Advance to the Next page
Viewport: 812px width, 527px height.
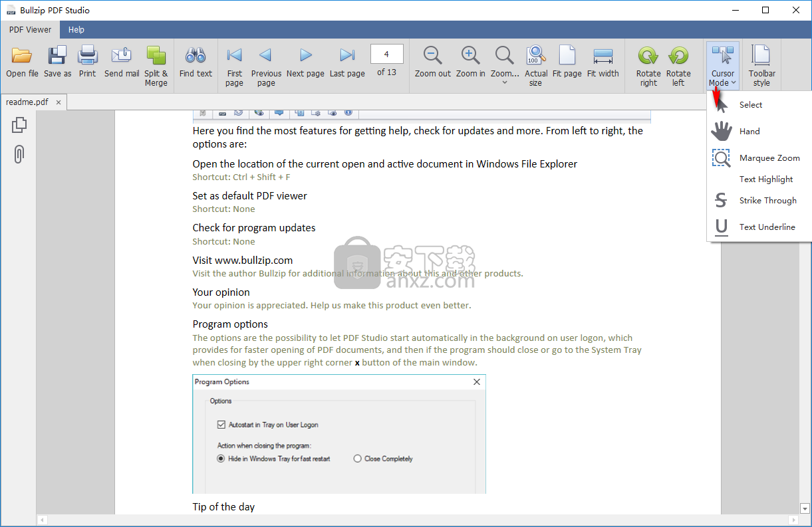pyautogui.click(x=305, y=61)
